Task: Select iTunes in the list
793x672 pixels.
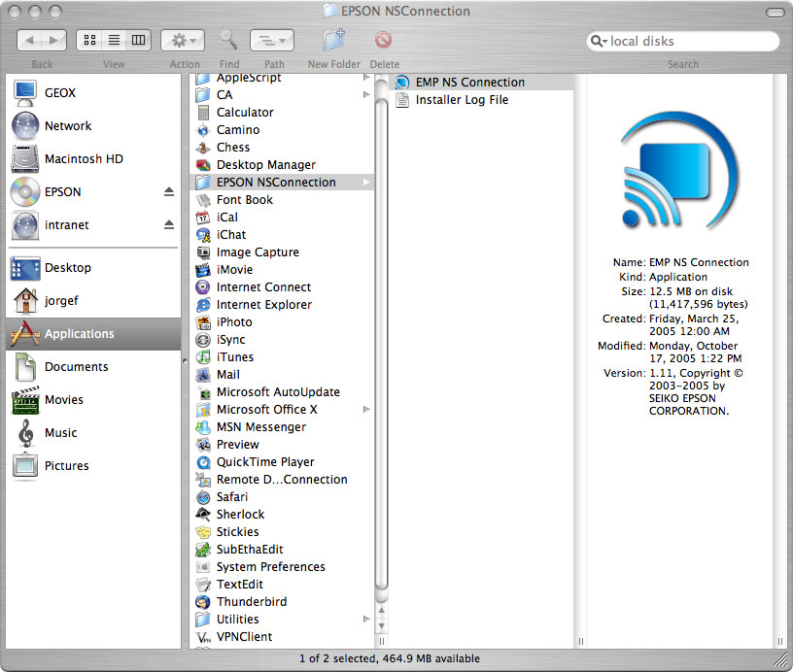Action: pos(282,356)
